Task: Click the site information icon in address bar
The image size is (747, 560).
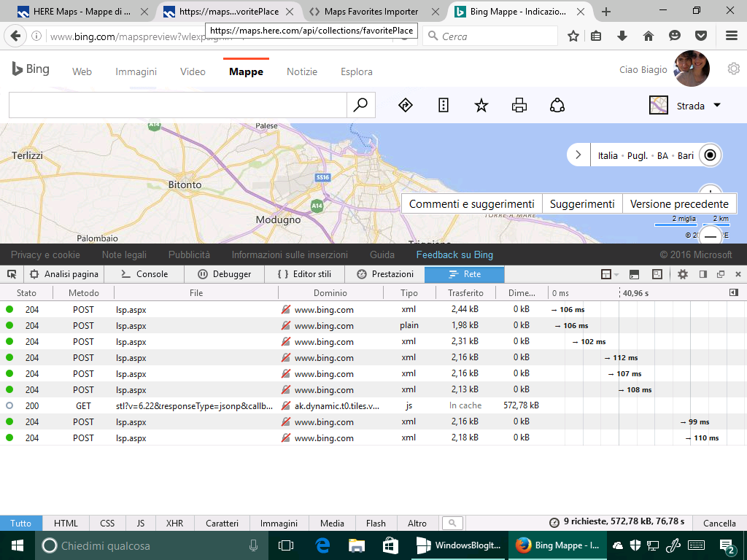Action: click(36, 36)
